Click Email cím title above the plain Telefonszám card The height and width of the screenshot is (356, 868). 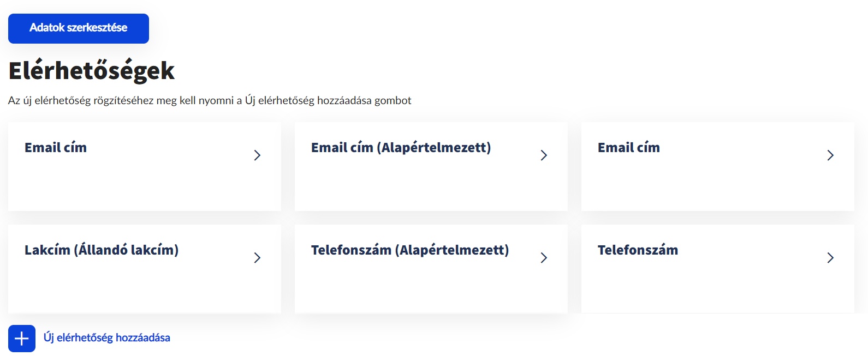628,148
